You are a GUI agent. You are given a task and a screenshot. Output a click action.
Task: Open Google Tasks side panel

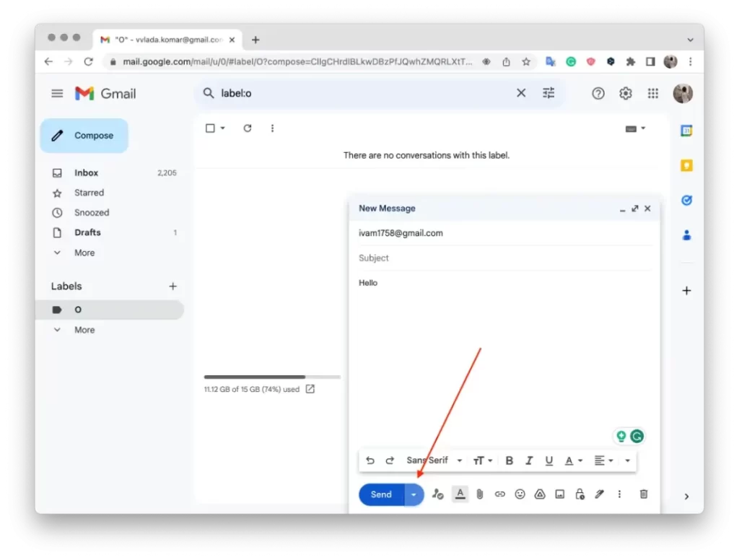687,201
